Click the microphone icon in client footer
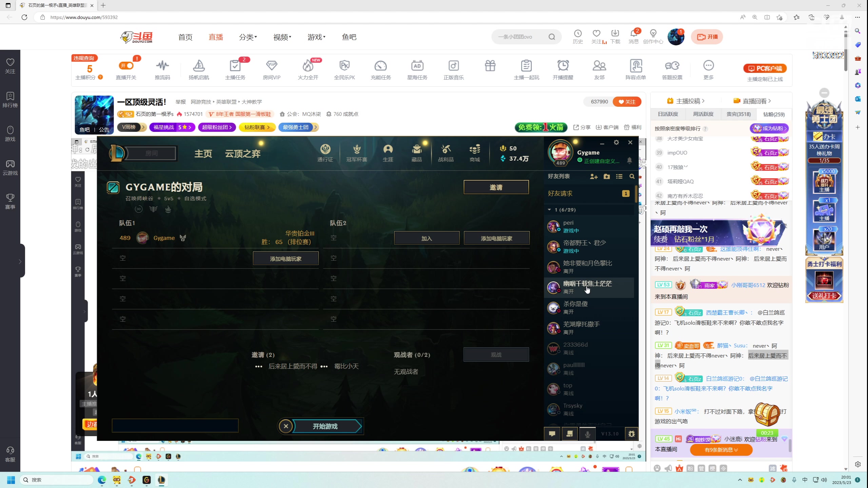 point(588,434)
